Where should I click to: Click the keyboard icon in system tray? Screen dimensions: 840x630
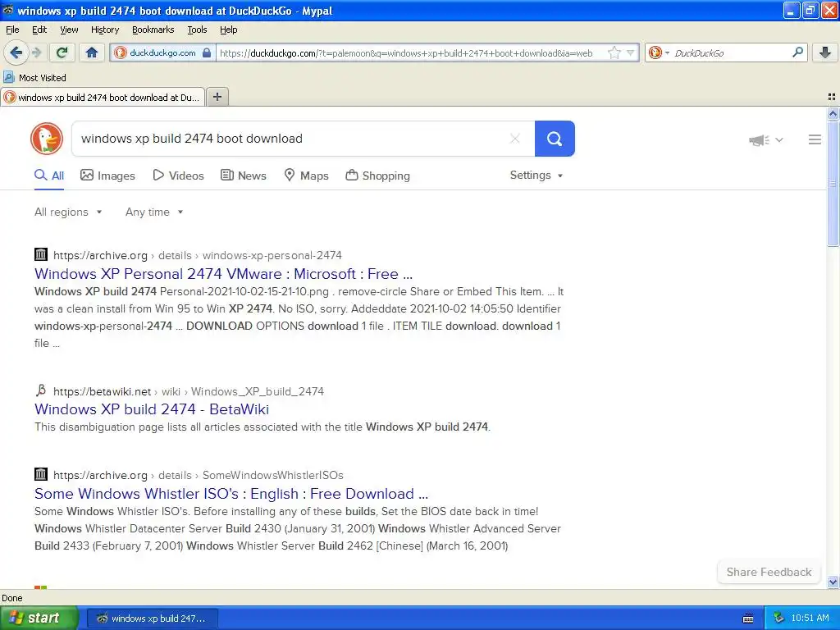point(748,619)
